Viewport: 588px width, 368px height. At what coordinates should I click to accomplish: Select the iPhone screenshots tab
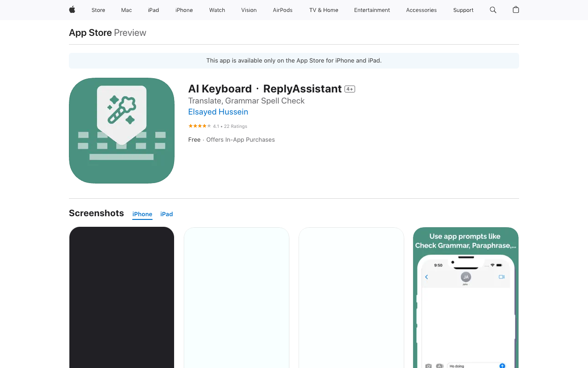(142, 214)
